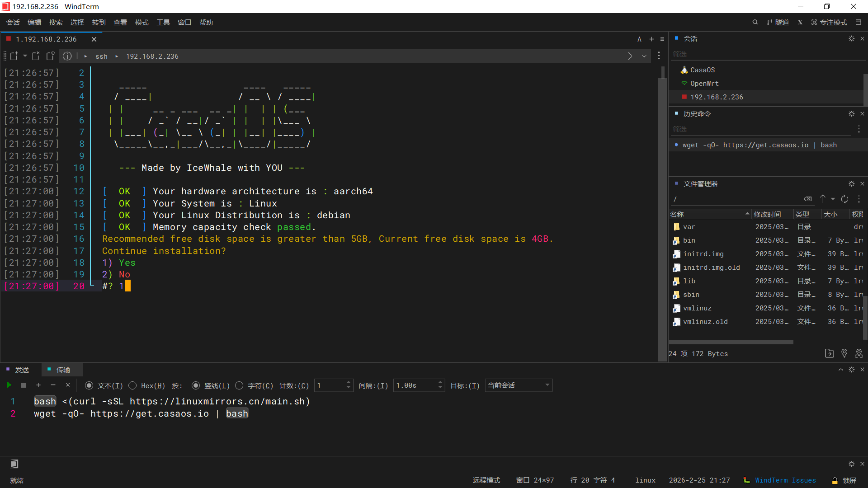The height and width of the screenshot is (488, 868).
Task: Click the search magnifier icon in the top bar
Action: click(755, 22)
